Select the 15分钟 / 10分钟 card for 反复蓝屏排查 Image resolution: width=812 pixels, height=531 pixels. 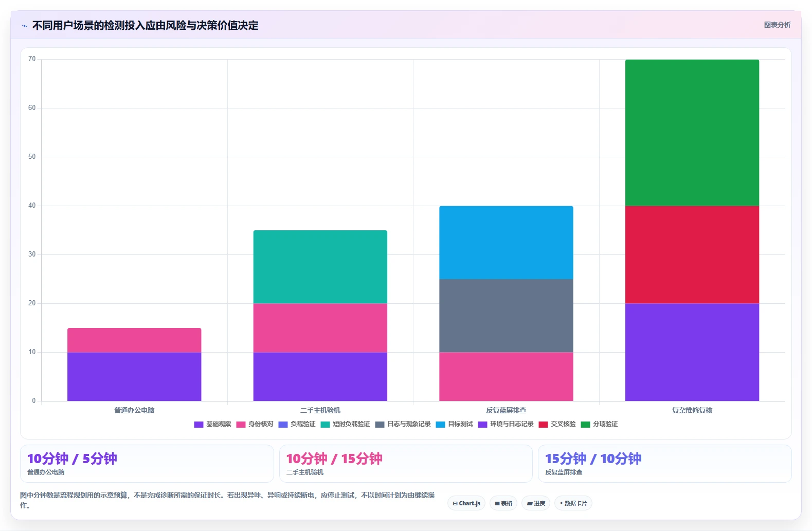pos(665,464)
